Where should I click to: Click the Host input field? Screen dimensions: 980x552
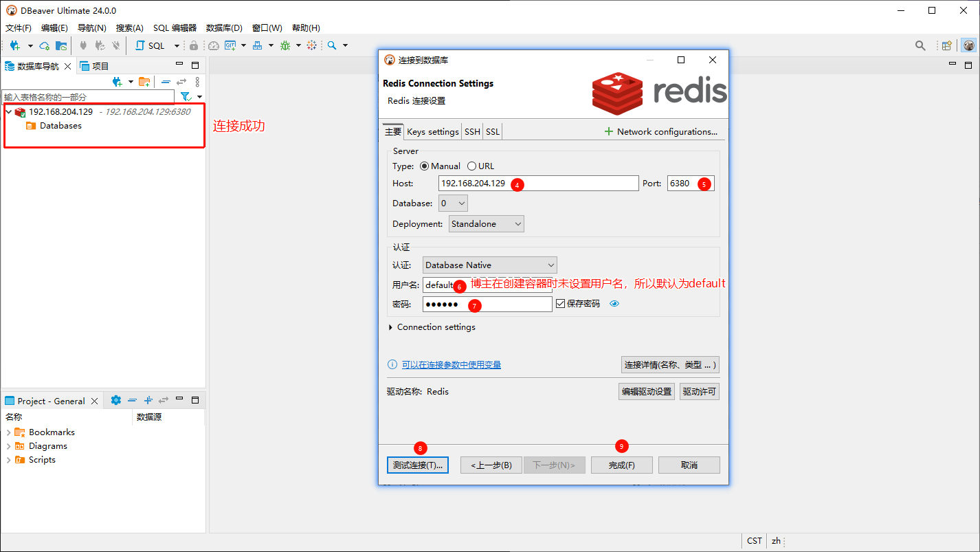click(x=539, y=184)
